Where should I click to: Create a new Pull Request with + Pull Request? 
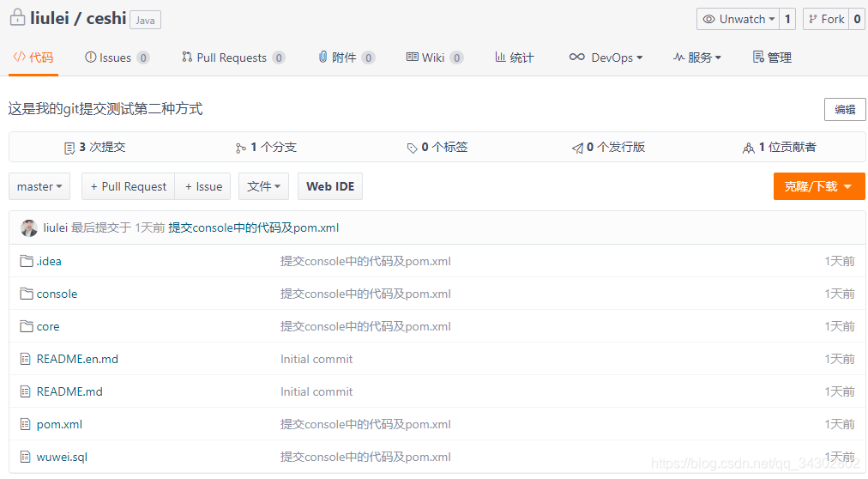click(x=129, y=186)
